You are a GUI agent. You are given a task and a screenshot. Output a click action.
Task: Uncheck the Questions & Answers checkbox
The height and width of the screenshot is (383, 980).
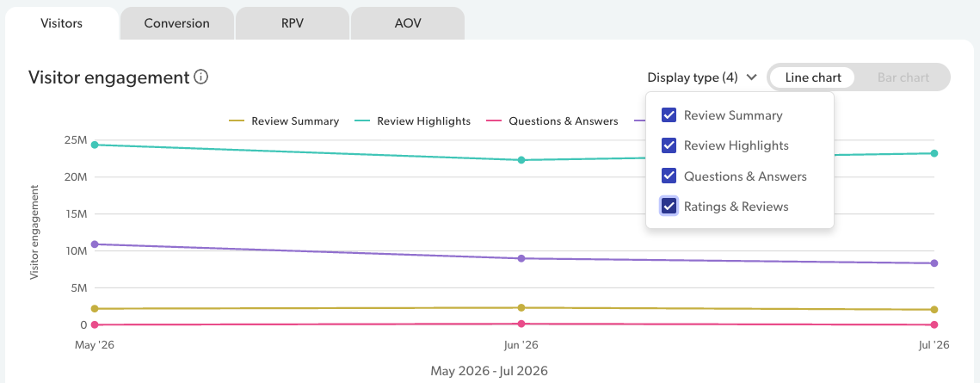(x=669, y=176)
